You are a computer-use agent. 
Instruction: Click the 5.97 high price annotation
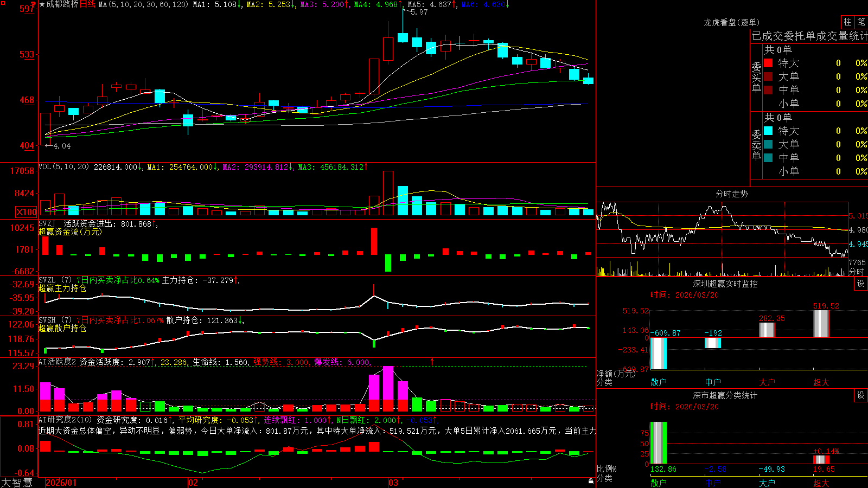tap(419, 12)
